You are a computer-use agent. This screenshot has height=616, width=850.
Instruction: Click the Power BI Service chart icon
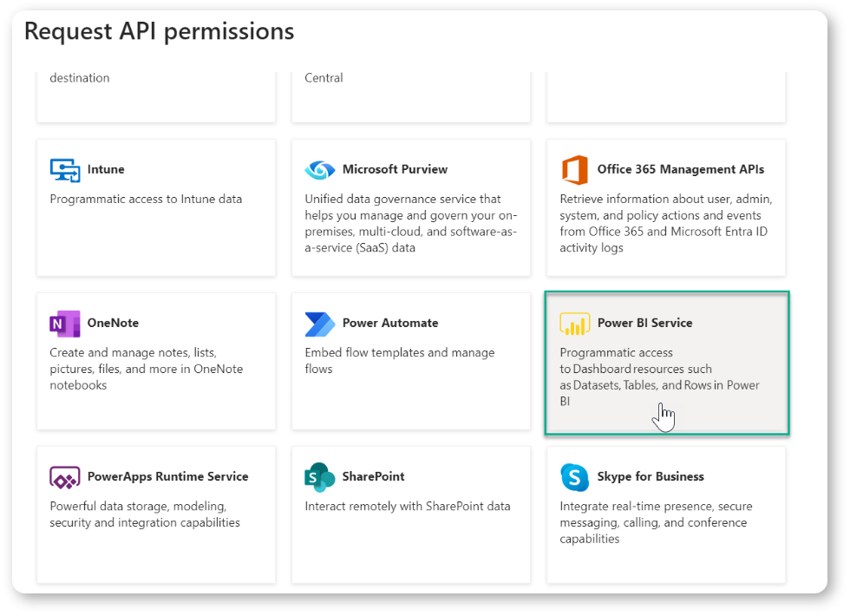(x=574, y=324)
